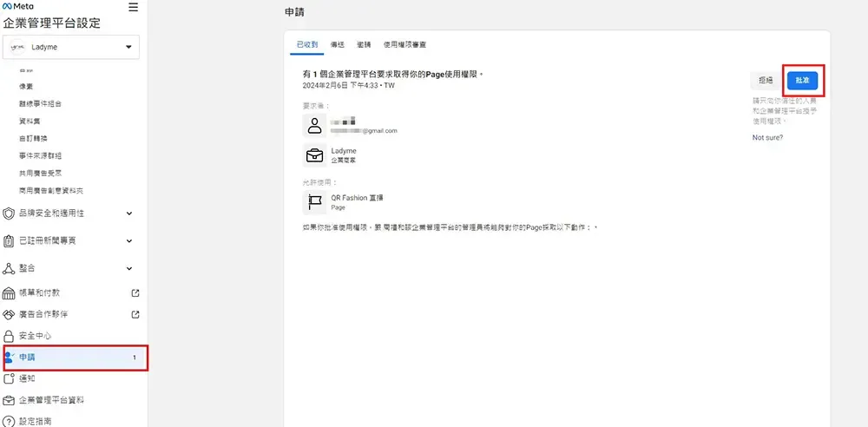This screenshot has width=868, height=427.
Task: Click the triangle nodes icon for 整合
Action: [9, 268]
